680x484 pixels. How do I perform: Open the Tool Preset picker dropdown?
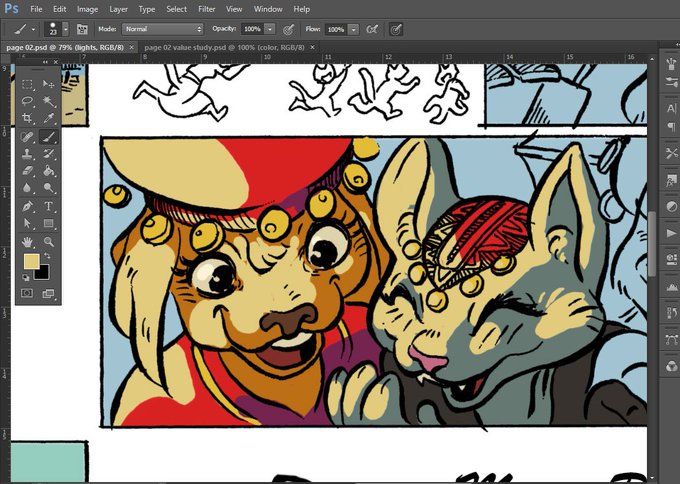point(33,29)
